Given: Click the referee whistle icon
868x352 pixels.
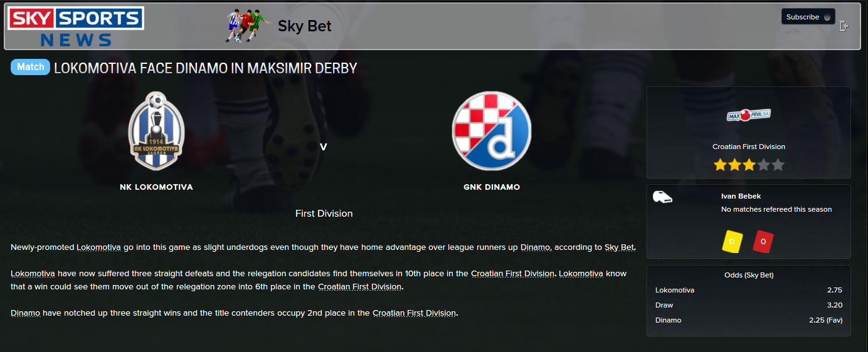Looking at the screenshot, I should point(662,197).
